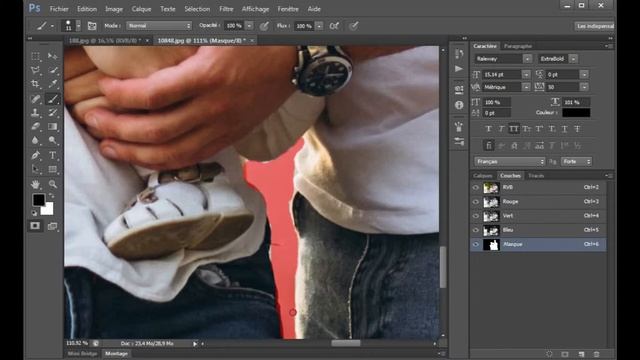This screenshot has height=360, width=640.
Task: Toggle Faux Bold text style
Action: click(x=489, y=129)
